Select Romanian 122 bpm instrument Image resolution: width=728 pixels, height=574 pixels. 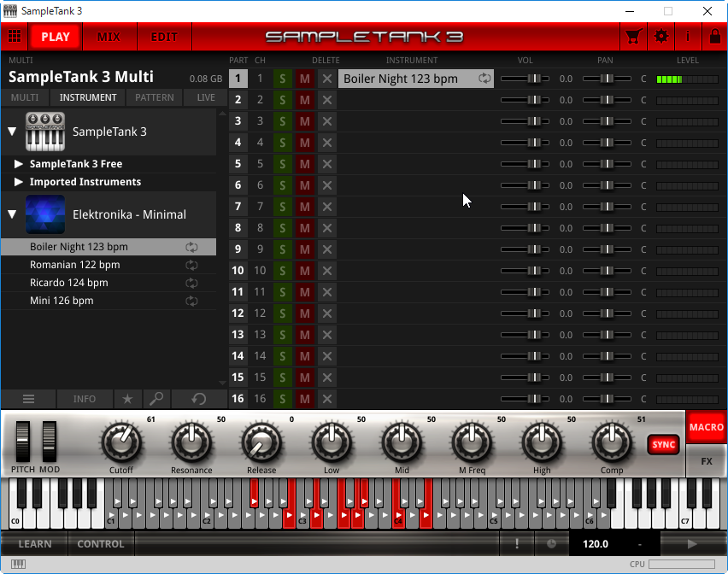(x=109, y=265)
